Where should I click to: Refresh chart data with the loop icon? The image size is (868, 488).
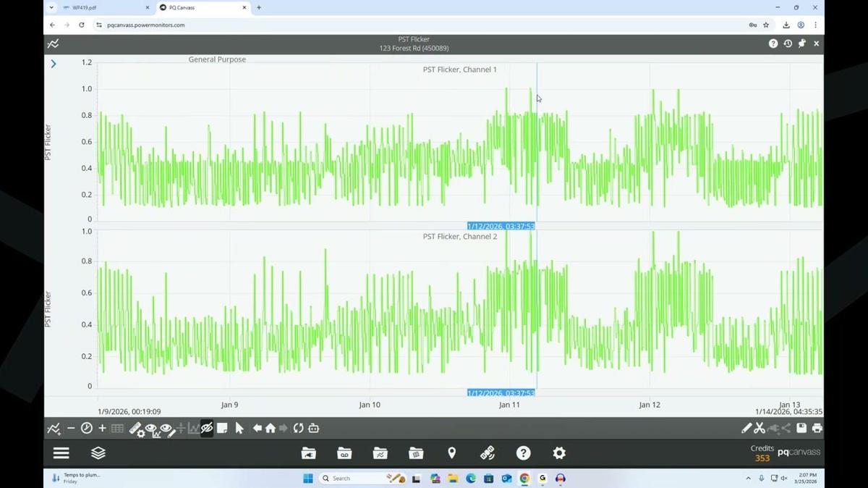coord(298,428)
